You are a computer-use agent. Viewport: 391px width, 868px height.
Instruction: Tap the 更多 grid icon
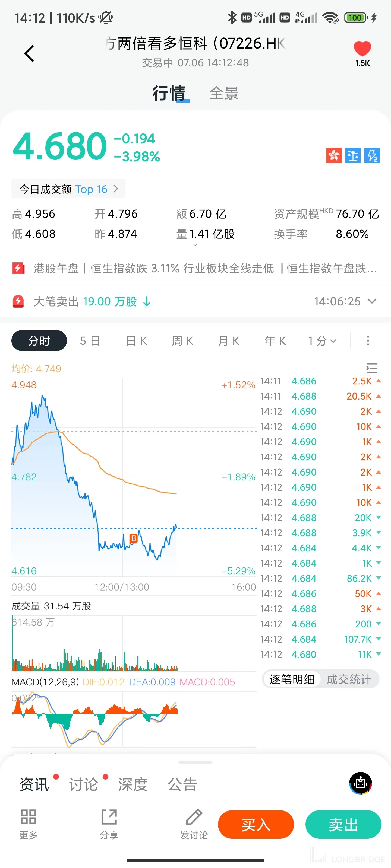tap(28, 817)
